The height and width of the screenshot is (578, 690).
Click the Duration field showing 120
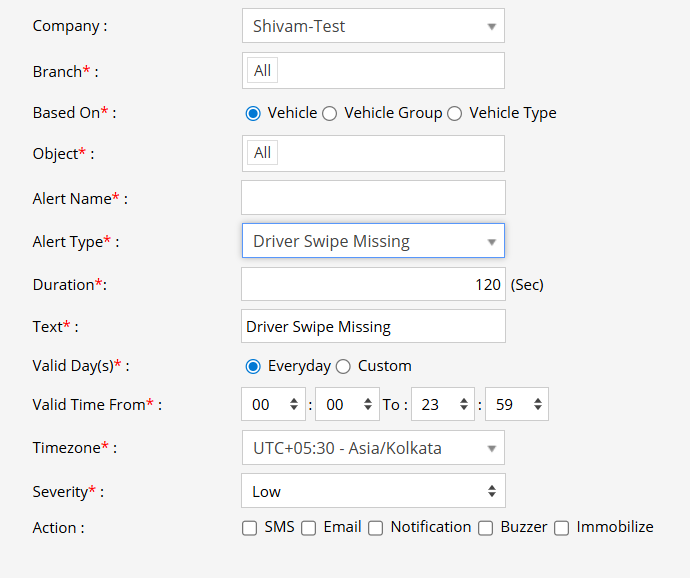pyautogui.click(x=372, y=284)
